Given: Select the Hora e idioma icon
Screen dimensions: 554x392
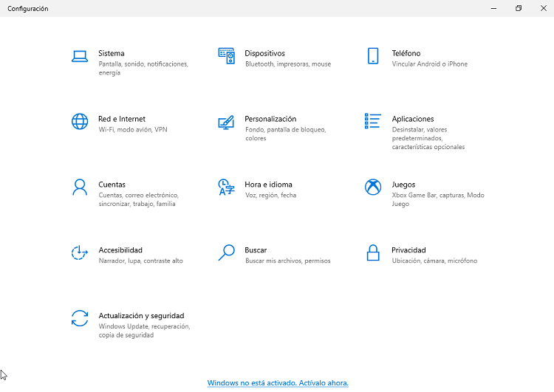Looking at the screenshot, I should tap(226, 187).
